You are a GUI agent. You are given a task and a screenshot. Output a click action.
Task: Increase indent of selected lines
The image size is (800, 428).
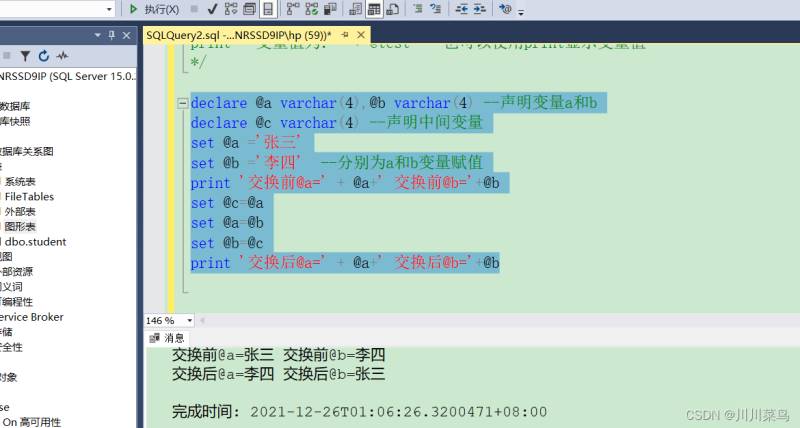click(480, 9)
